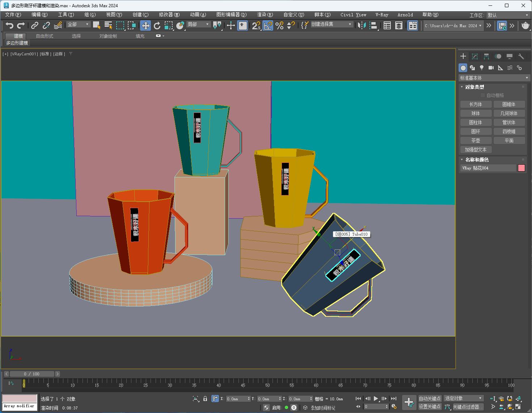Open the project path dropdown
Screen dimensions: 532x413
[x=453, y=26]
